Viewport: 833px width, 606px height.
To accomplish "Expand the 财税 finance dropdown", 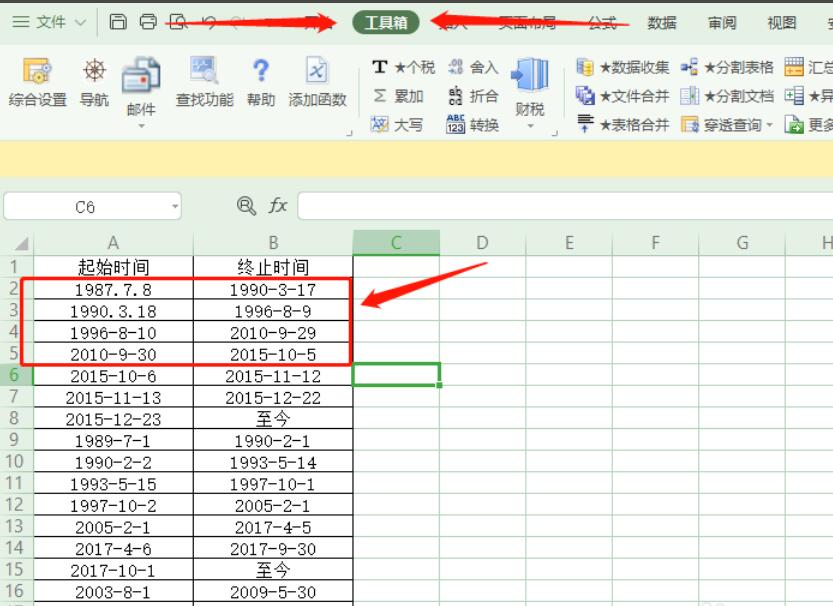I will coord(530,127).
